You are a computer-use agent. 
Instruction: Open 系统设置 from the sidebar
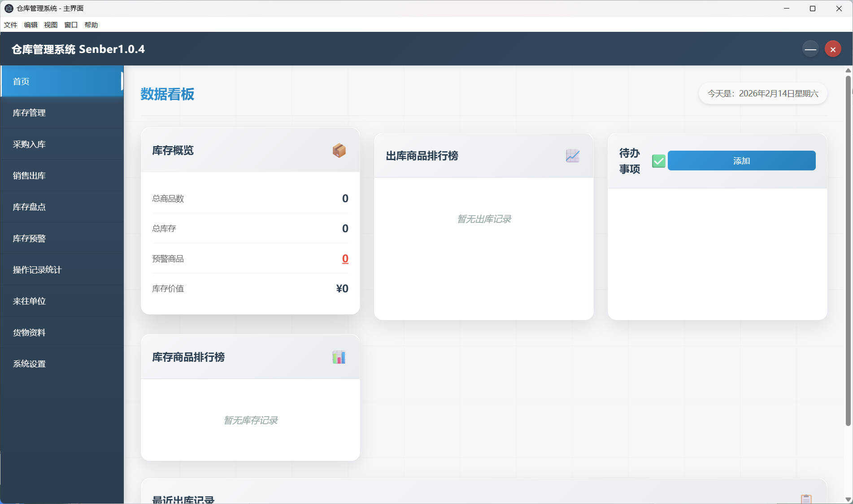pos(29,364)
